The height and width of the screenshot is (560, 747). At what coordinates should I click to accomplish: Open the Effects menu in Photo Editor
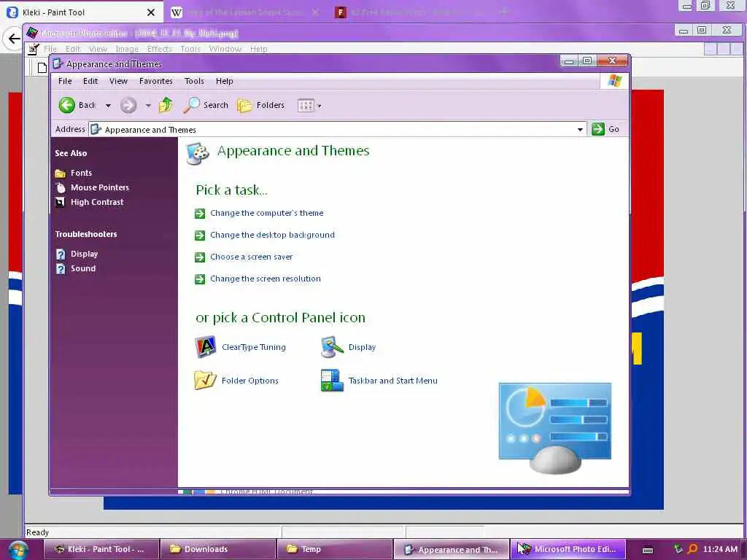click(160, 49)
